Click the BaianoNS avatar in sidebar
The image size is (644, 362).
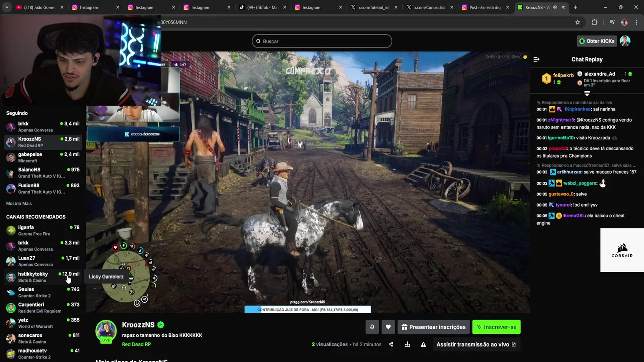click(x=11, y=173)
